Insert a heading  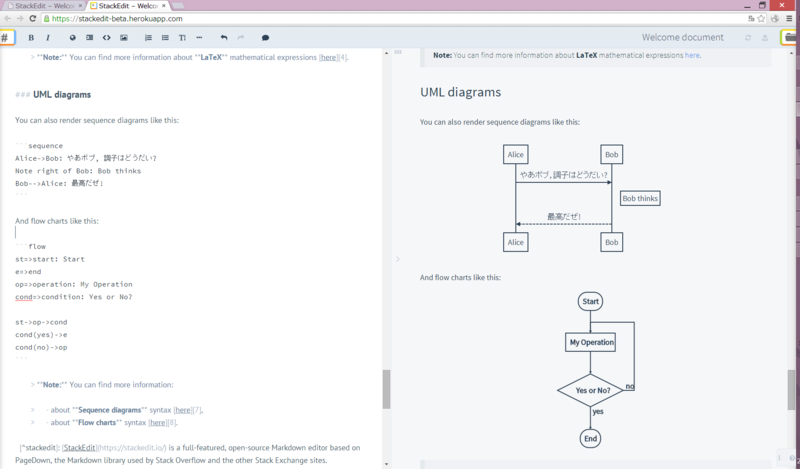182,38
